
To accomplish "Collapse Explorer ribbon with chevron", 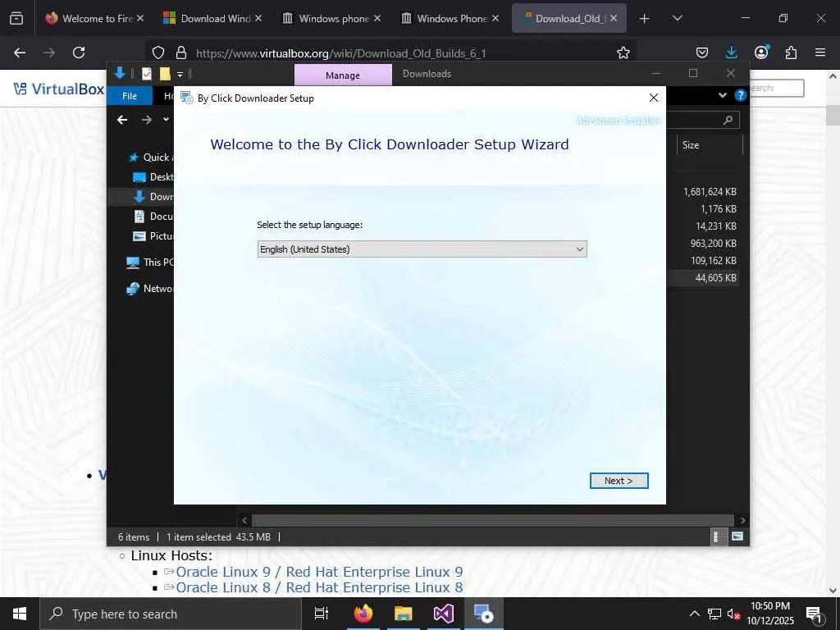I will coord(722,95).
